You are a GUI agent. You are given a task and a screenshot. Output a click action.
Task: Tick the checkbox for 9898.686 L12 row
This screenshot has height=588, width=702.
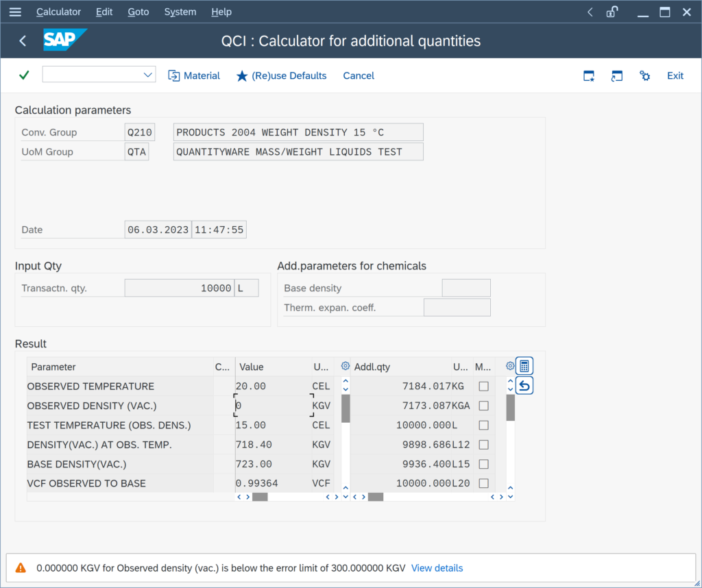pyautogui.click(x=483, y=444)
